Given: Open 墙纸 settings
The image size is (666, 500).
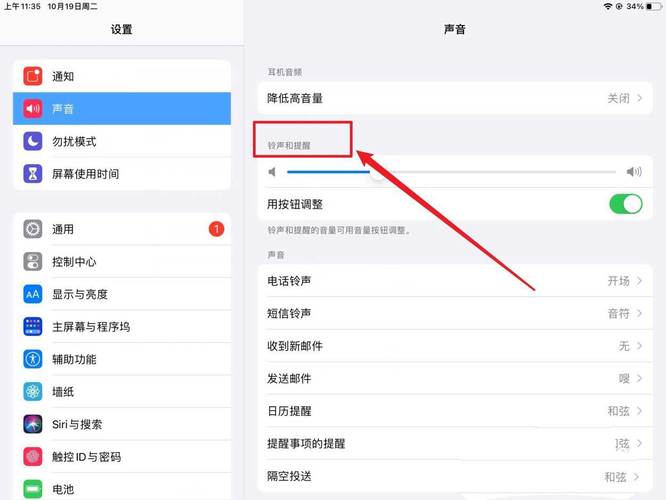Looking at the screenshot, I should point(122,392).
